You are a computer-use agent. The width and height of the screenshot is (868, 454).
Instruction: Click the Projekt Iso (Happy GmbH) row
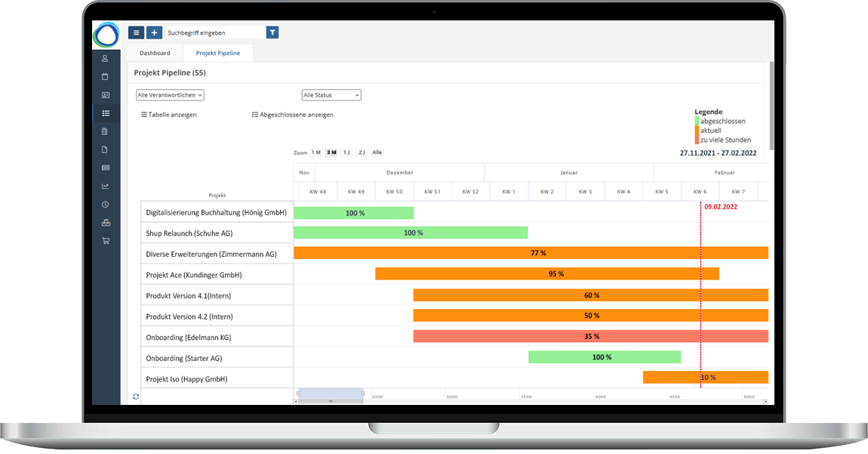(x=217, y=379)
